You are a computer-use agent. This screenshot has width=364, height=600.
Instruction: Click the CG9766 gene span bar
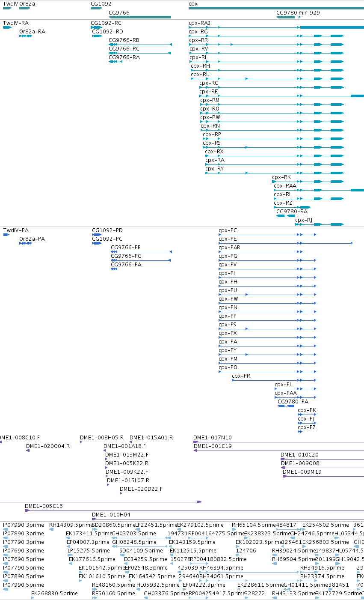coord(140,17)
